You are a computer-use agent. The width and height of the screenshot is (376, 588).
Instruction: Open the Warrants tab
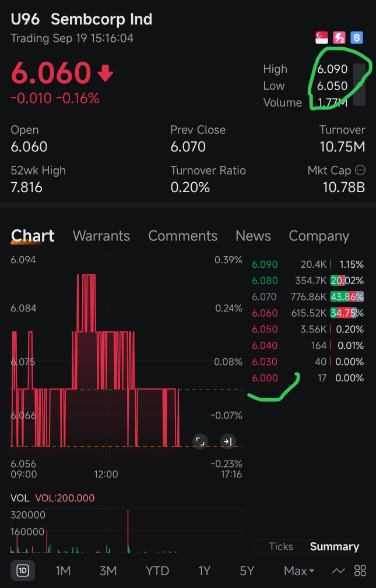pyautogui.click(x=101, y=236)
